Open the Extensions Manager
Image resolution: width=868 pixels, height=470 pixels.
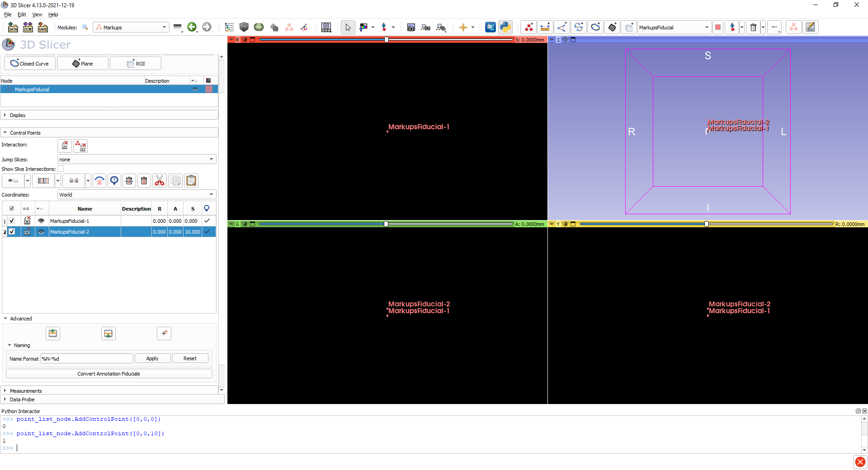click(490, 27)
